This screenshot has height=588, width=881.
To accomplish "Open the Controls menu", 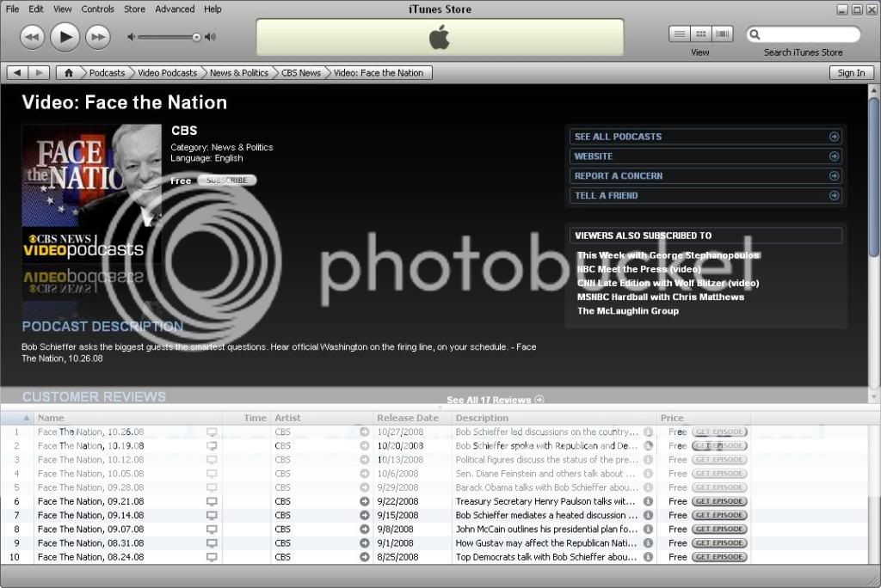I will (98, 9).
